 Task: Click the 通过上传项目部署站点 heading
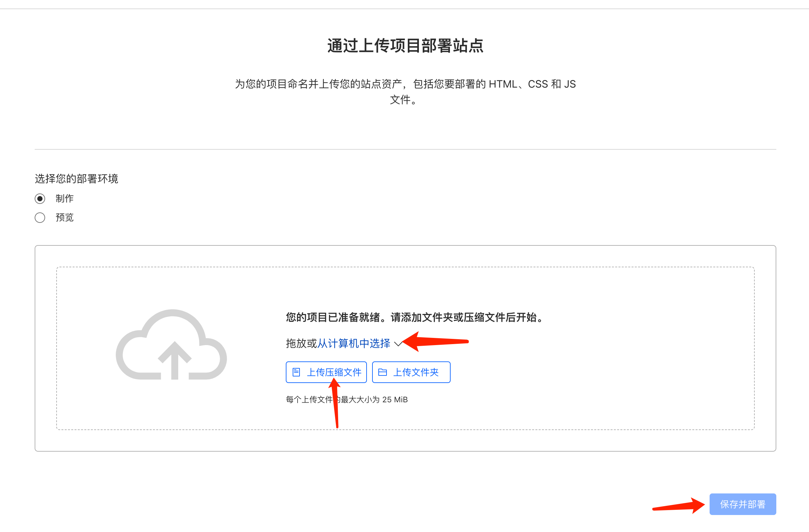tap(405, 45)
